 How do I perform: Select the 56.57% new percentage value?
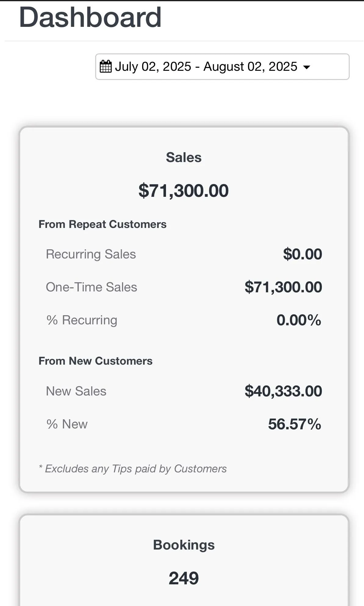294,424
